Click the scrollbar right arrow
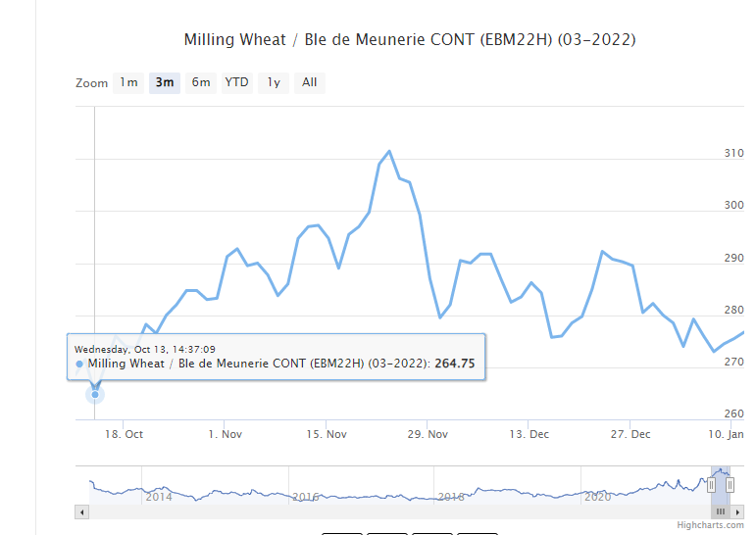756x535 pixels. click(738, 511)
